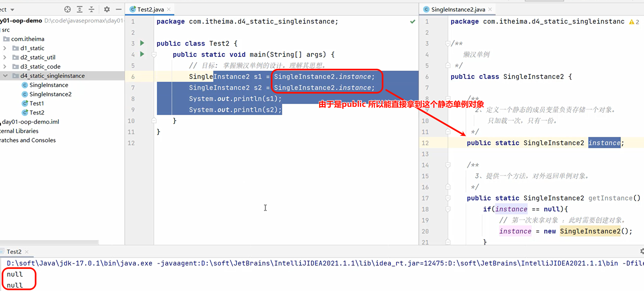644x291 pixels.
Task: Close the Test2 run console tab
Action: pyautogui.click(x=27, y=252)
